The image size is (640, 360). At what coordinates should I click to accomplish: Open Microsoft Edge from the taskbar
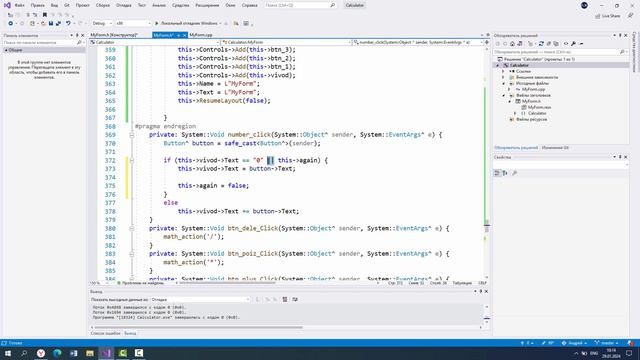[57, 353]
